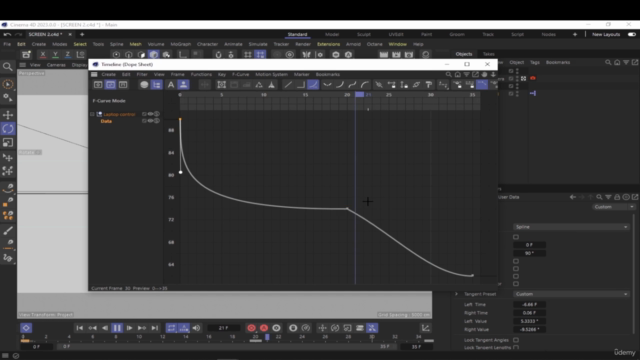Set Step interpolation in timeline toolbar
Image resolution: width=640 pixels, height=360 pixels.
(300, 84)
